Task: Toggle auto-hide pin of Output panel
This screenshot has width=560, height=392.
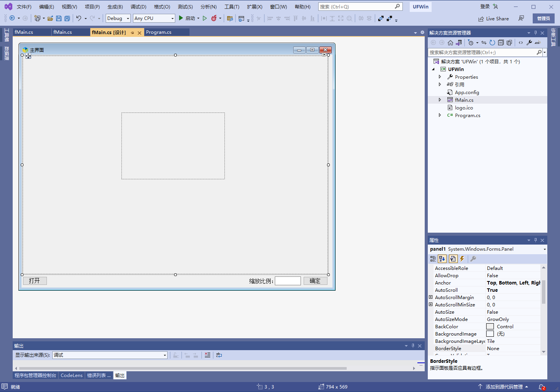Action: coord(413,346)
